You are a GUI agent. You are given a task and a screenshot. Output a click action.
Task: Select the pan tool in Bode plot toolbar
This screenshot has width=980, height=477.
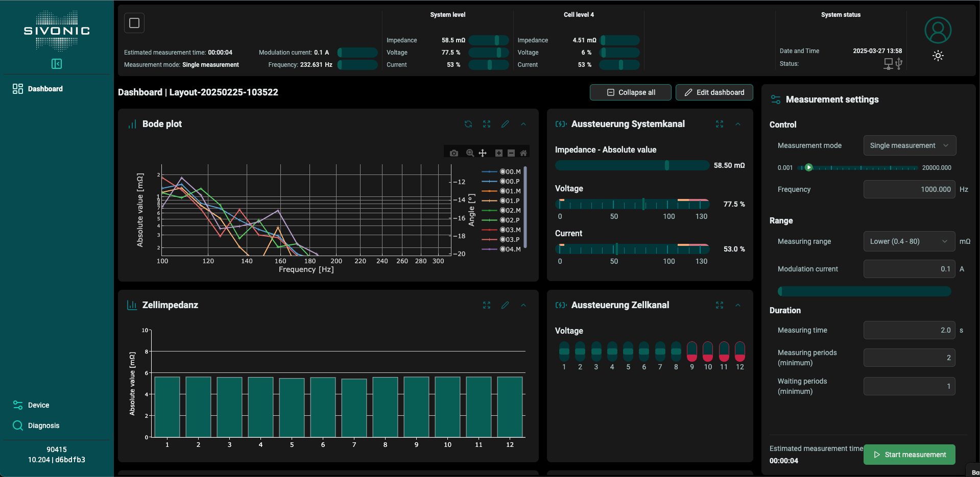pos(483,153)
